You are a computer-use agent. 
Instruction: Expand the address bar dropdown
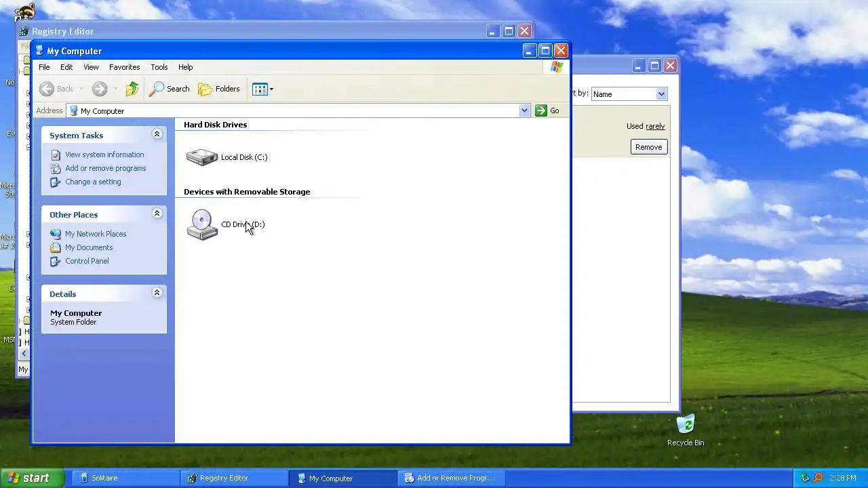coord(524,110)
